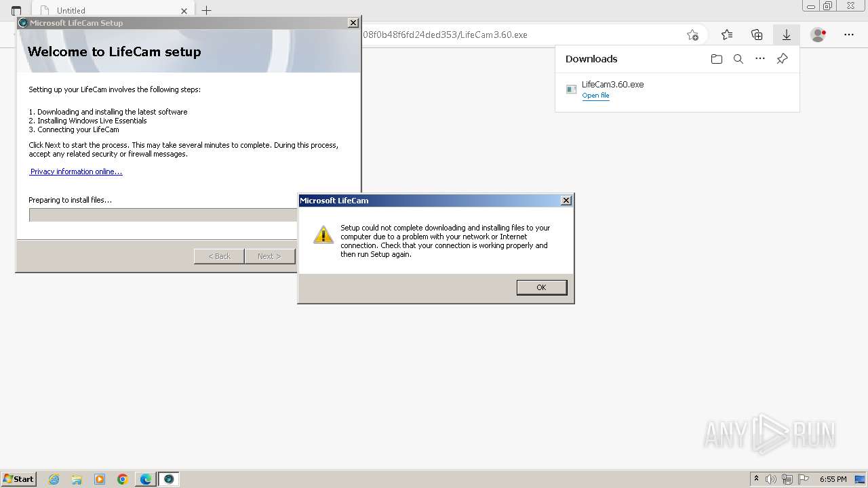Open a new browser tab
Screen dimensions: 868x488
coord(207,10)
